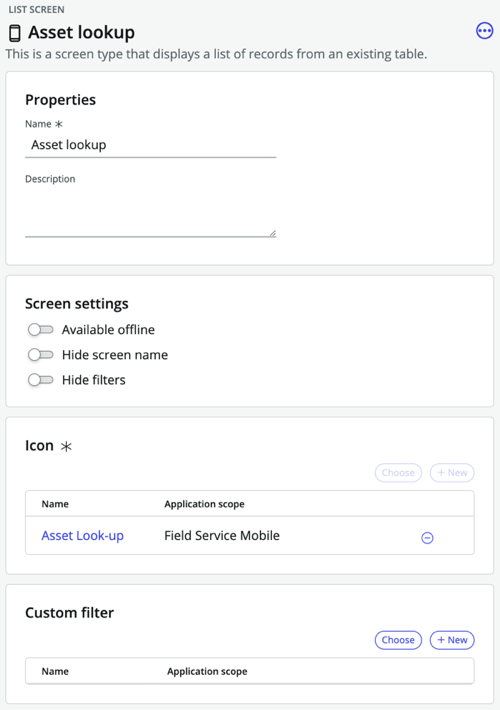
Task: Click Choose in the Icon section
Action: pyautogui.click(x=398, y=473)
